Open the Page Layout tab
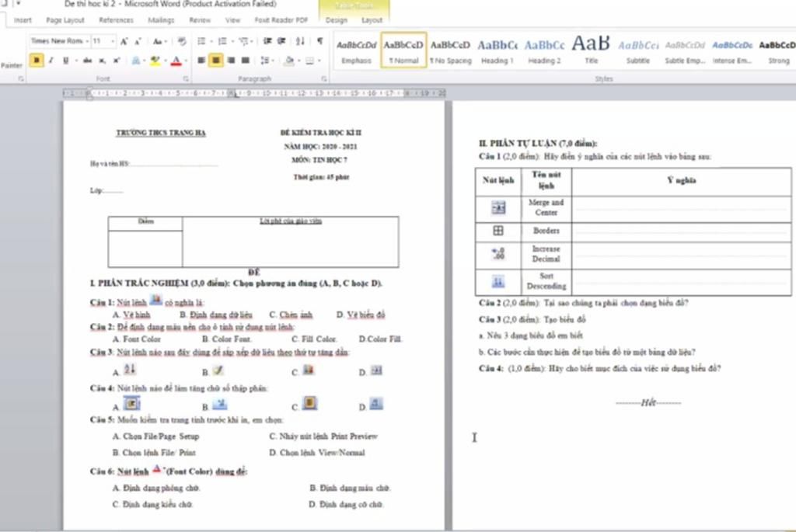 point(65,20)
